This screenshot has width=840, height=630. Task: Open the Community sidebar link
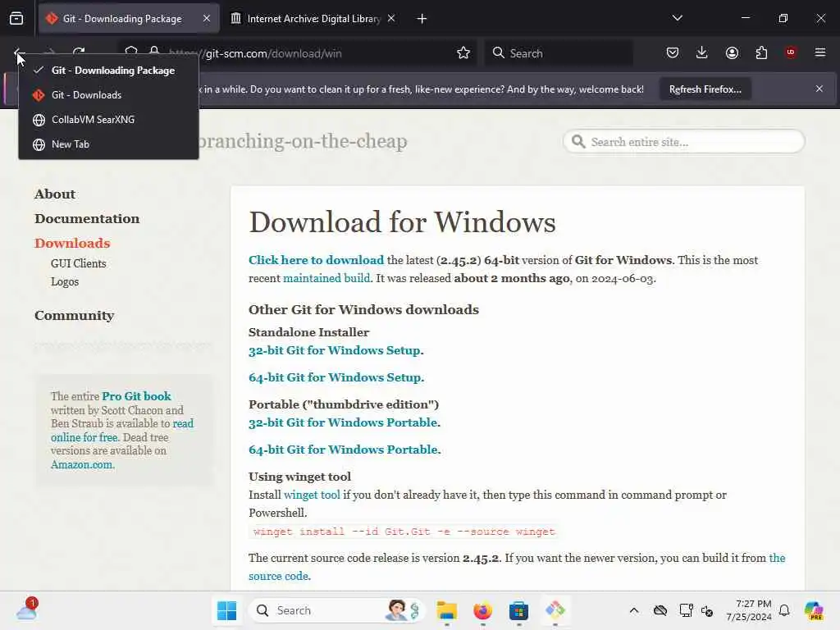click(75, 316)
